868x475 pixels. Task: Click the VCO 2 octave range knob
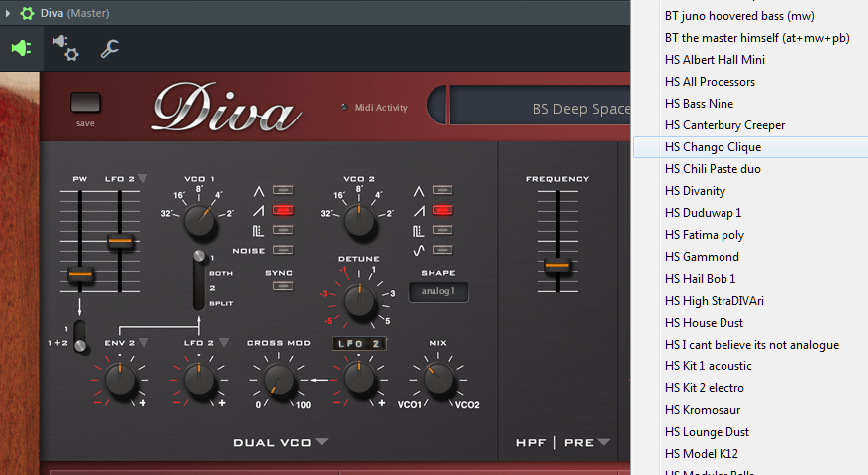tap(359, 220)
